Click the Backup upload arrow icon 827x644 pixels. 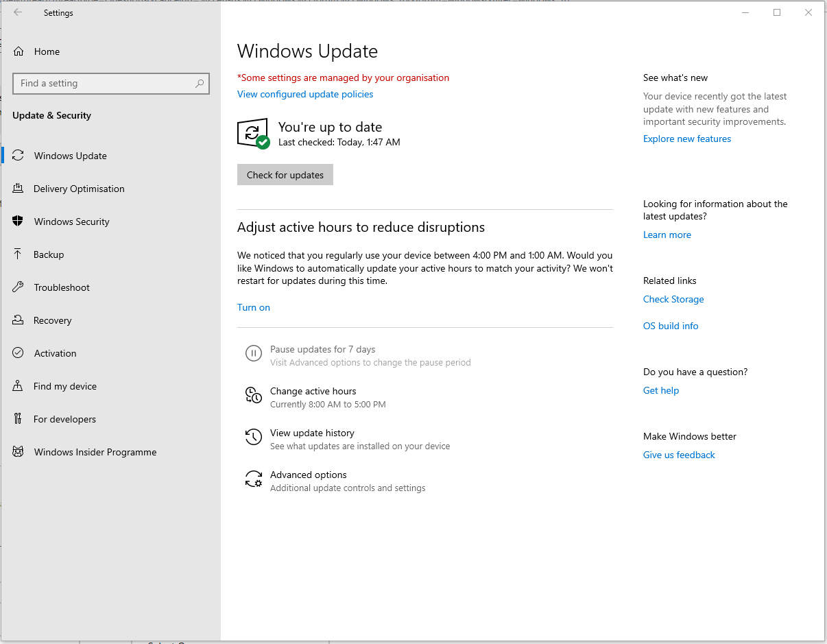point(19,254)
